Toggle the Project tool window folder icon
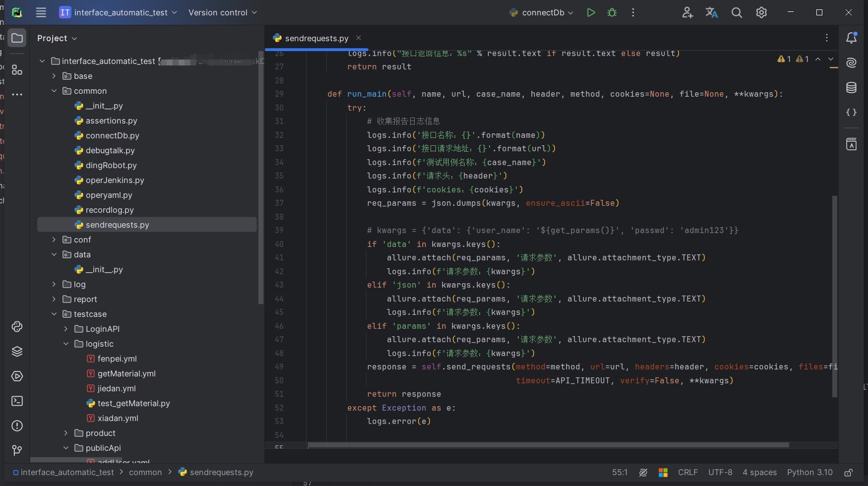The height and width of the screenshot is (486, 868). click(17, 38)
